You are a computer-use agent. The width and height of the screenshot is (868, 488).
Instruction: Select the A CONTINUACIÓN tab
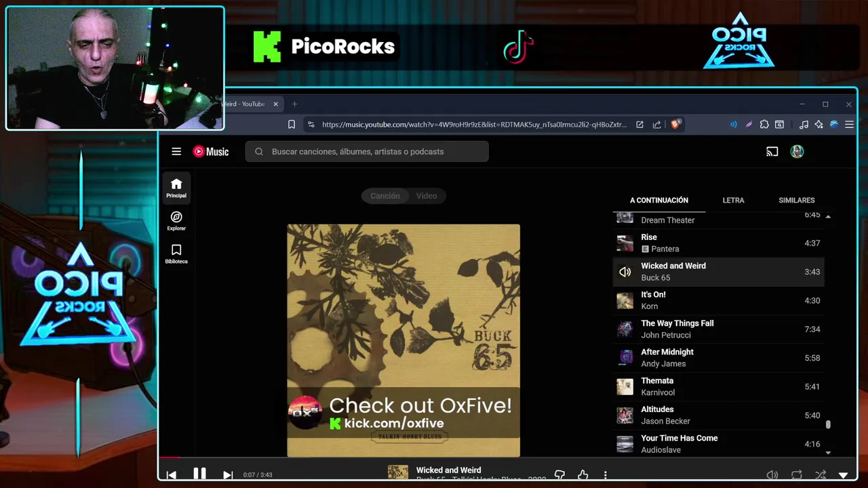(659, 201)
